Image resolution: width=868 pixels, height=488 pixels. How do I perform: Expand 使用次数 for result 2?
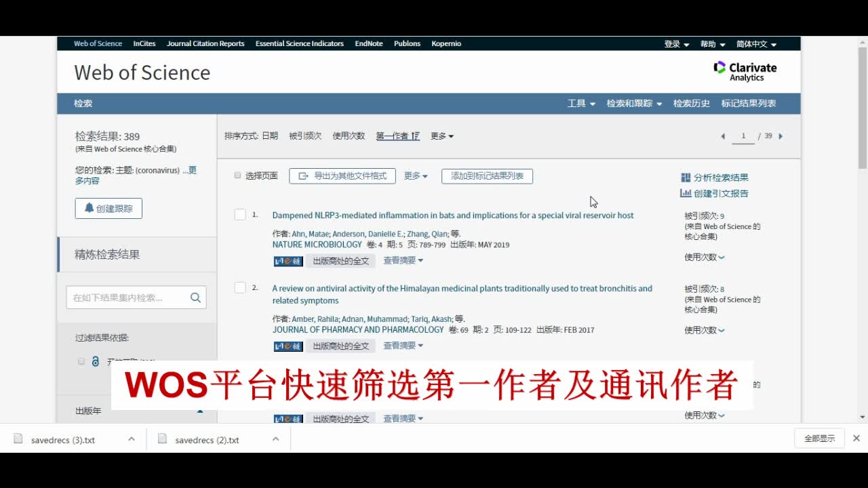tap(705, 330)
